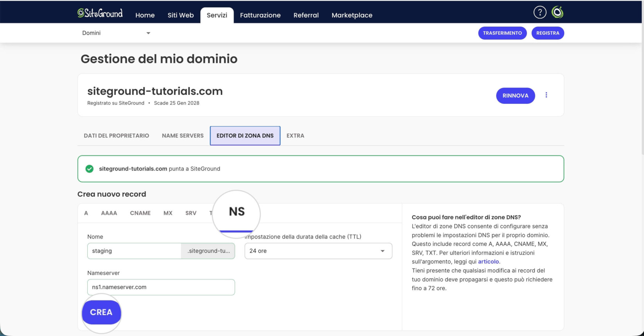Select the SRV record type tab
This screenshot has width=644, height=336.
tap(191, 213)
